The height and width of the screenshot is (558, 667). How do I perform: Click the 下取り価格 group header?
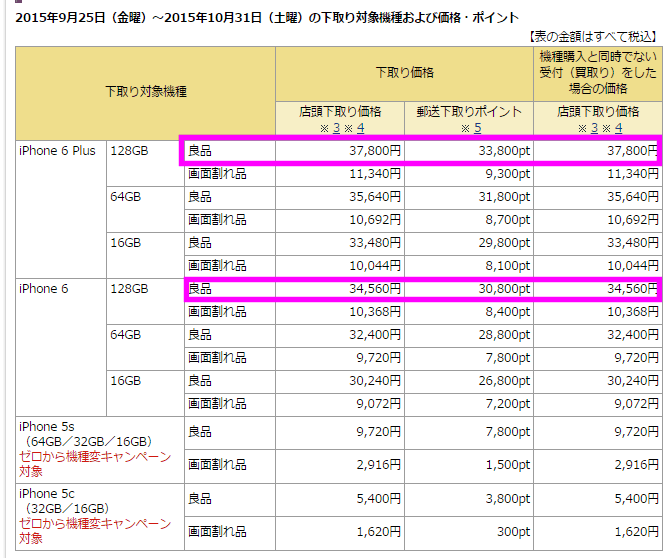pos(404,73)
